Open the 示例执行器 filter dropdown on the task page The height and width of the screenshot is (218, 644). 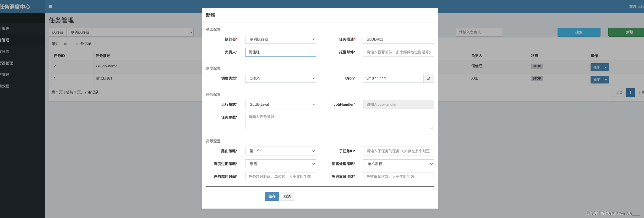tap(130, 32)
